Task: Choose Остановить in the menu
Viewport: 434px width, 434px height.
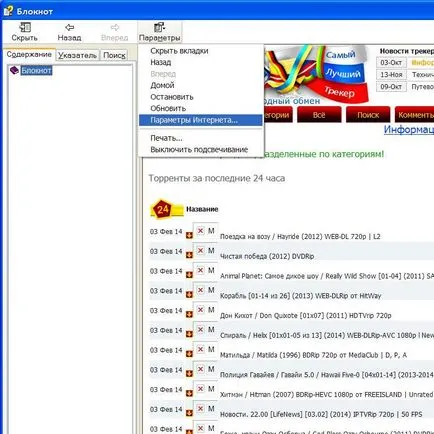Action: (201, 97)
